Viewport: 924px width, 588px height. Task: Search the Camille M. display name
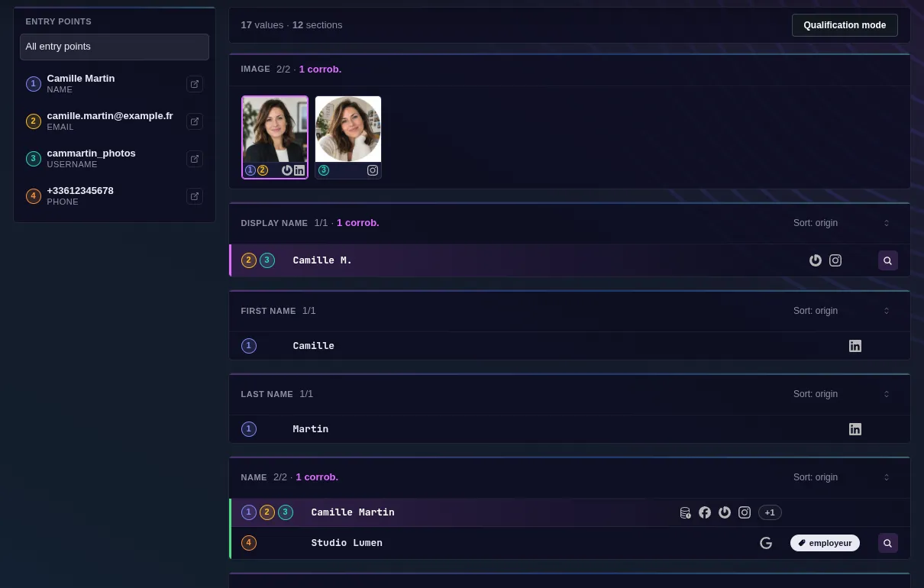888,260
